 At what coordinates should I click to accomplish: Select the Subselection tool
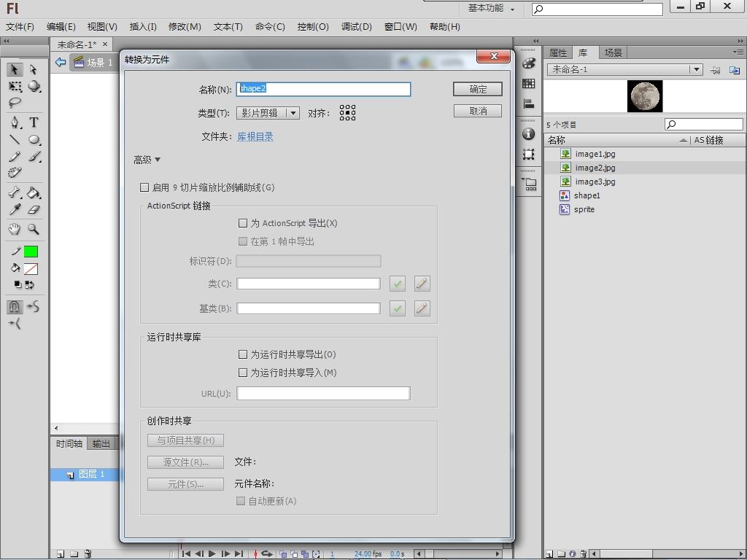[34, 69]
